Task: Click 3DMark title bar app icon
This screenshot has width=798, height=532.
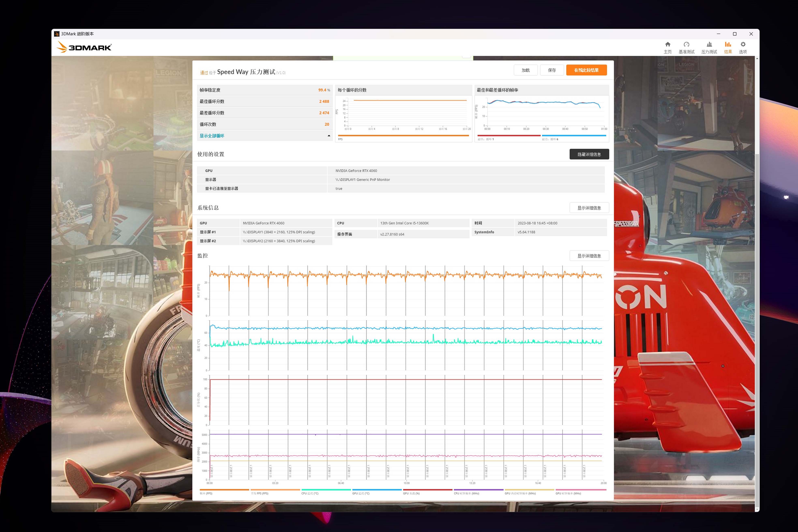Action: 57,34
